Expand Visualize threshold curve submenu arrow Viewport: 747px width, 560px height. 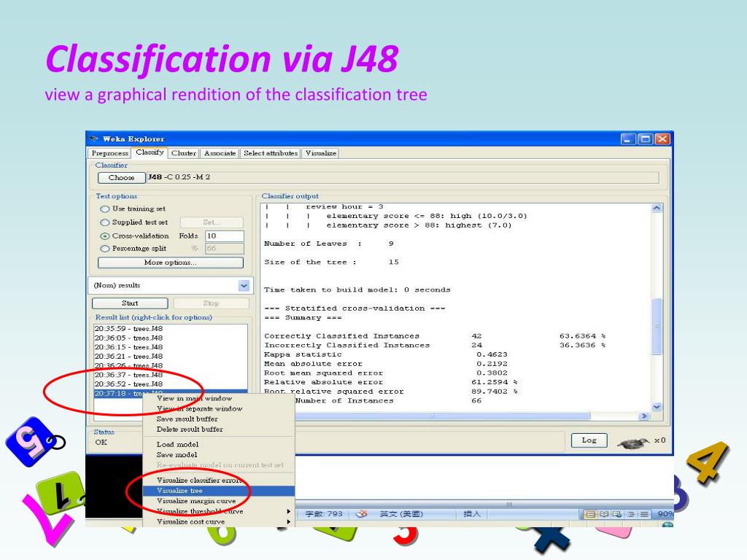point(288,511)
